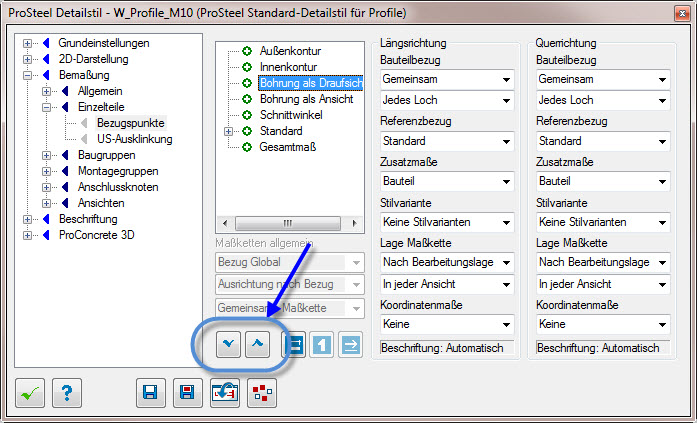Open Längsrichtung Jedes Loch dropdown
The height and width of the screenshot is (423, 697).
[x=447, y=100]
